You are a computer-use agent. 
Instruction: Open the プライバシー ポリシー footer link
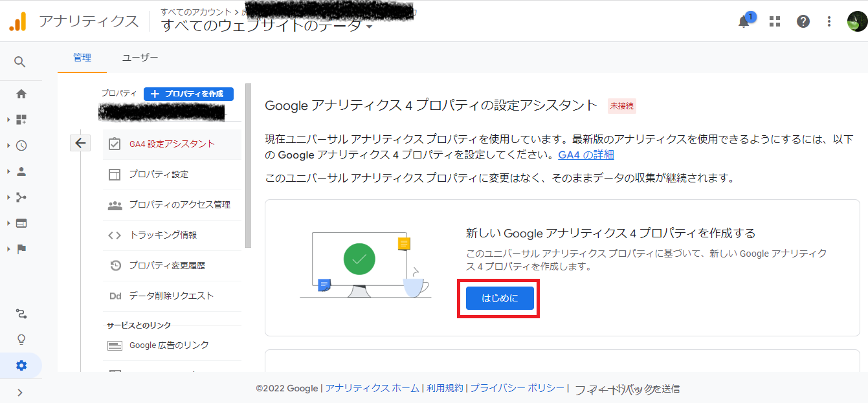(x=517, y=389)
